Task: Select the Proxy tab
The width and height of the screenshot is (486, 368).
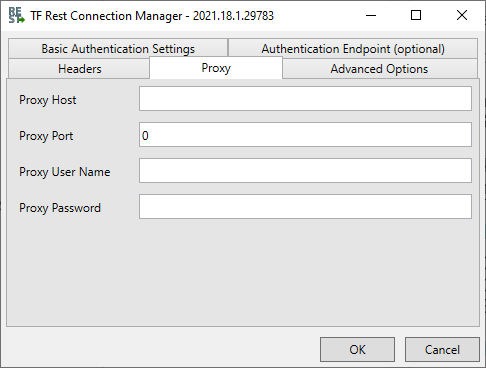Action: (216, 68)
